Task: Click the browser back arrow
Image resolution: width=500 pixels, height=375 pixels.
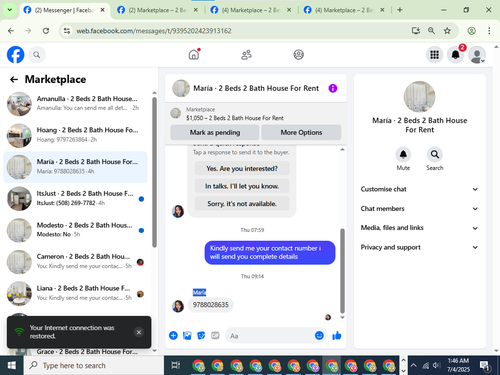Action: 11,31
